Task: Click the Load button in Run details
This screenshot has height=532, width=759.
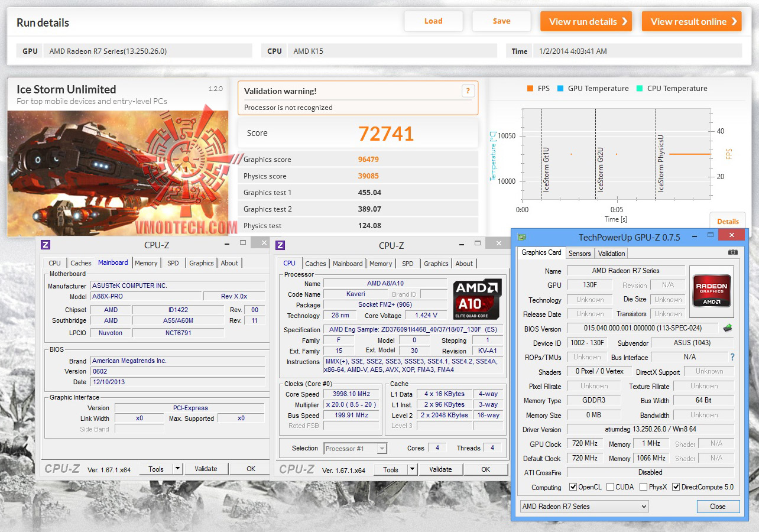Action: [x=433, y=21]
